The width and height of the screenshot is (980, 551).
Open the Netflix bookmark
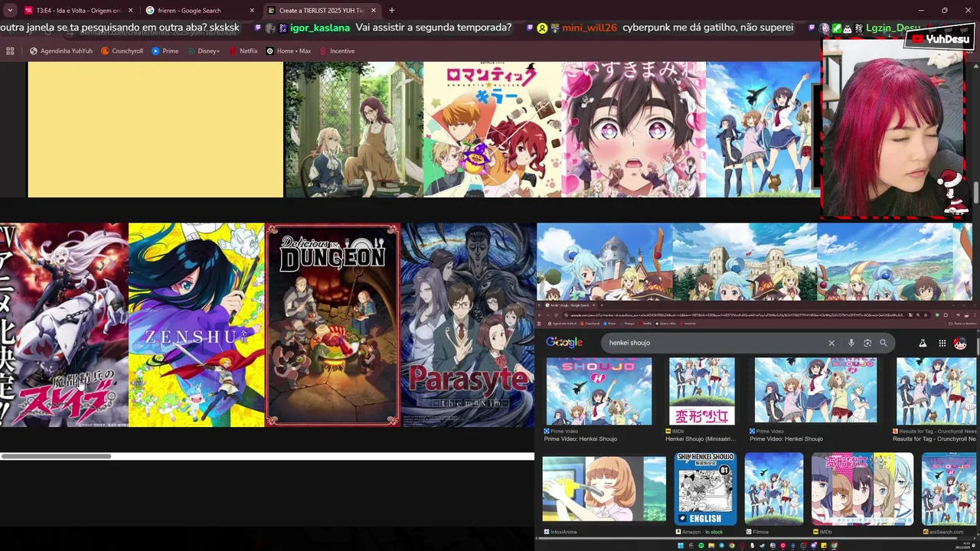[243, 51]
